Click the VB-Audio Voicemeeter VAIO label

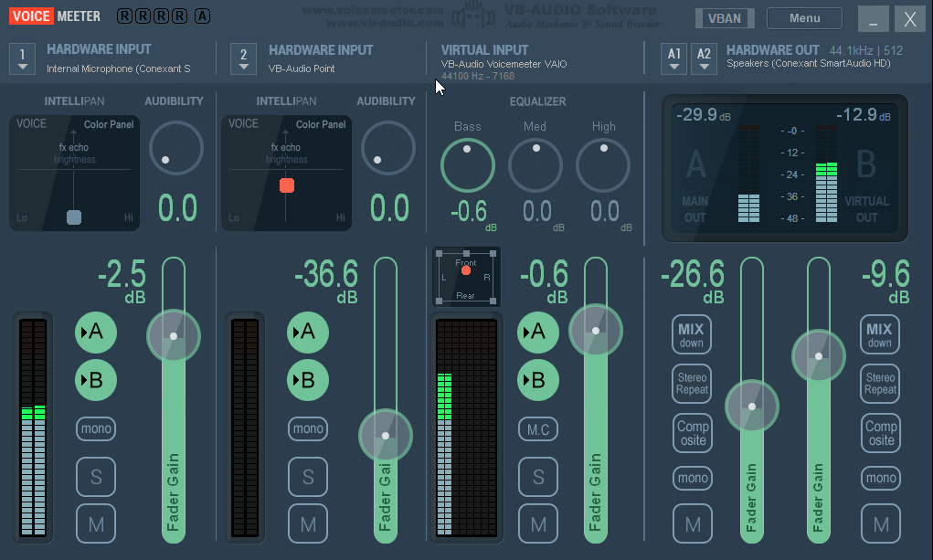pos(504,64)
